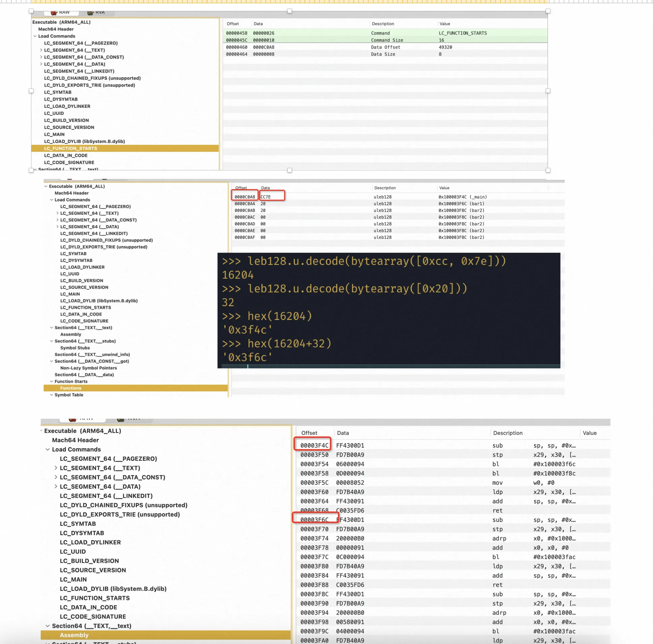Select the 0x100003F6C (bar1) value cell
This screenshot has width=653, height=644.
point(461,204)
